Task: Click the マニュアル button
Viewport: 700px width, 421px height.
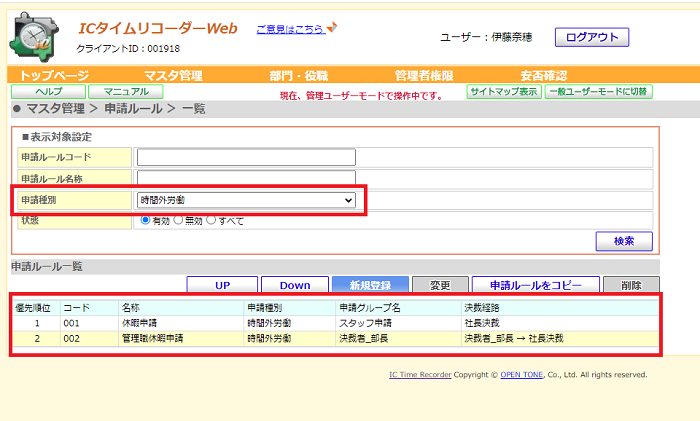Action: tap(126, 92)
